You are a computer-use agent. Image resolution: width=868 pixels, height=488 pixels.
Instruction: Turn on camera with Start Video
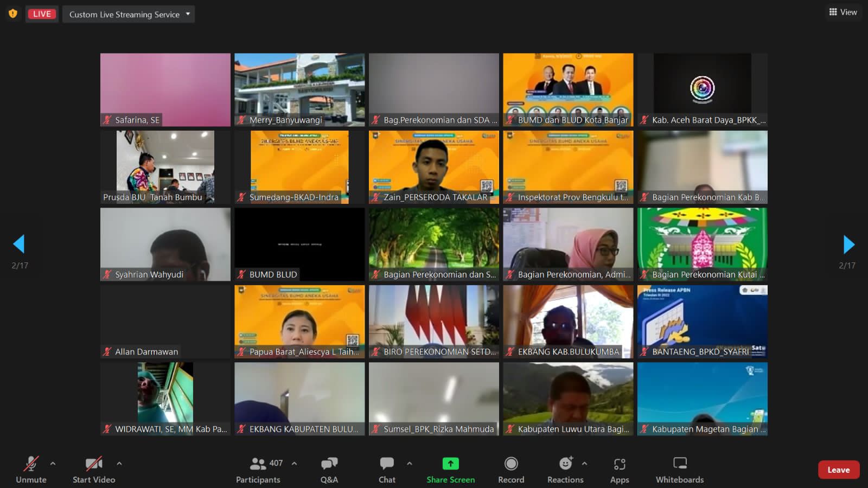94,464
